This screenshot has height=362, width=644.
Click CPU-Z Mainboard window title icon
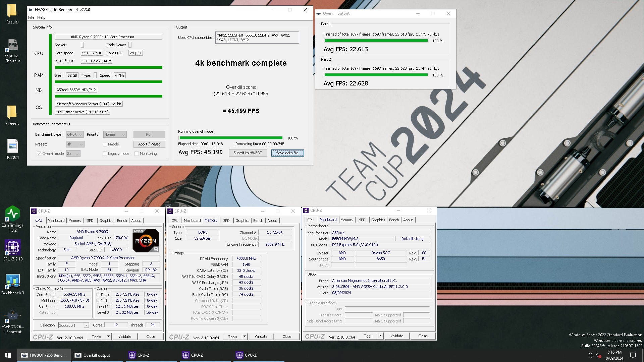tap(306, 210)
